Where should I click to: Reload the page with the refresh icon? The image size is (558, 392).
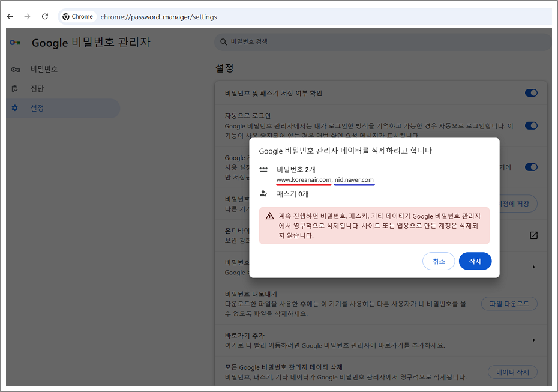(45, 16)
